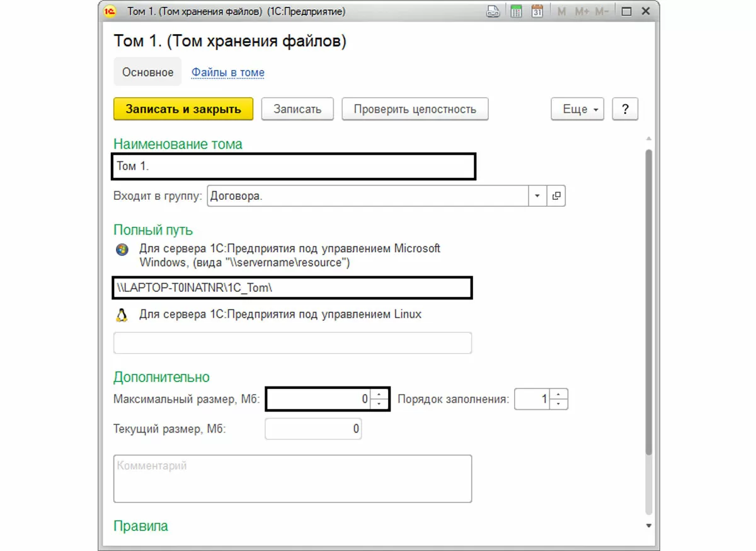Click the Linux server path input field
Image resolution: width=756 pixels, height=551 pixels.
click(292, 343)
